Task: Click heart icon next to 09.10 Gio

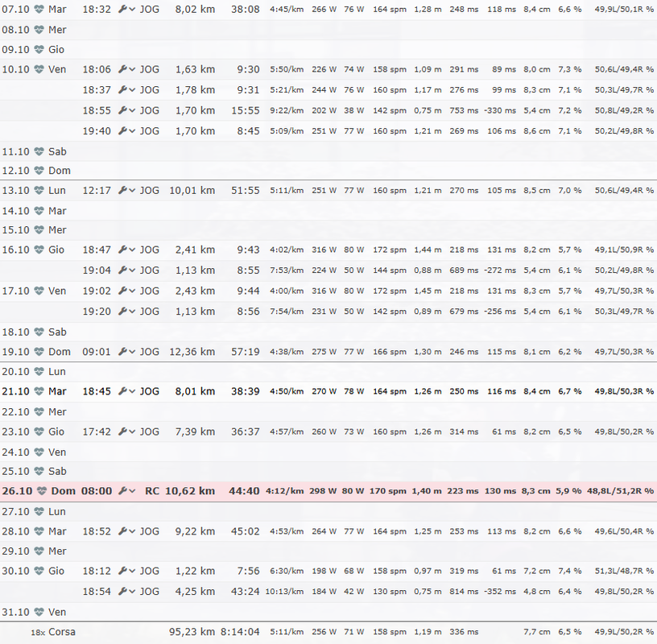Action: click(x=39, y=49)
